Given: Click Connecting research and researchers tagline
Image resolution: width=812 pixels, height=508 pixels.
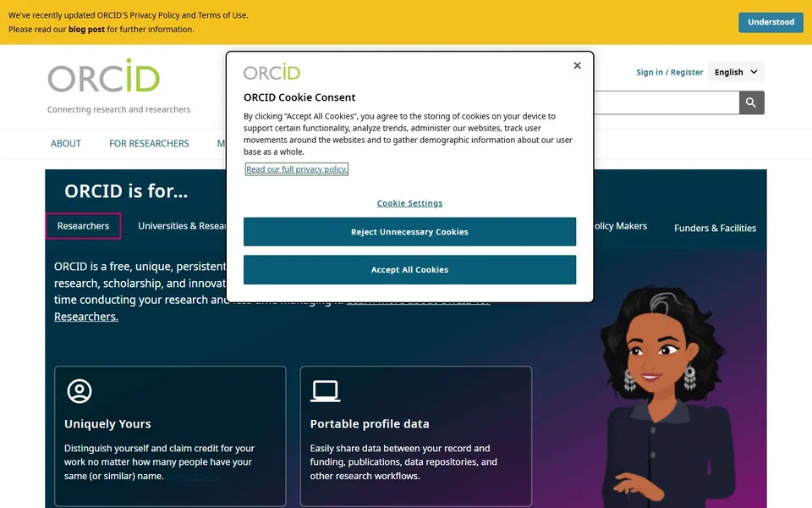Looking at the screenshot, I should point(118,109).
